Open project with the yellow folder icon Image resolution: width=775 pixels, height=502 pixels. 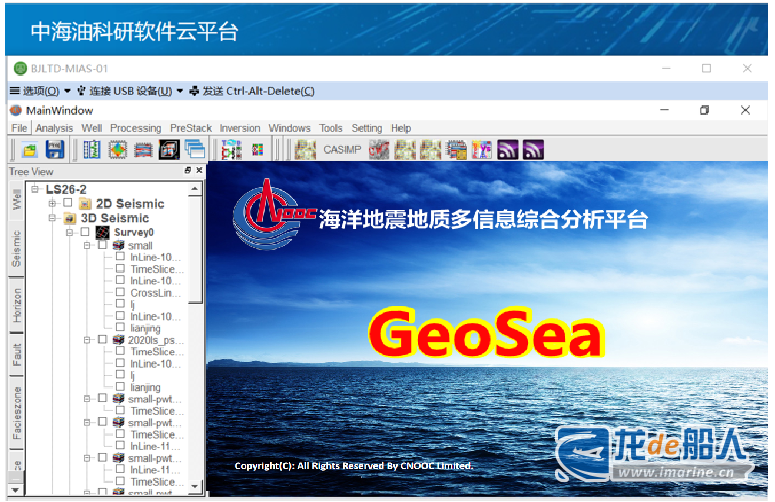point(30,150)
